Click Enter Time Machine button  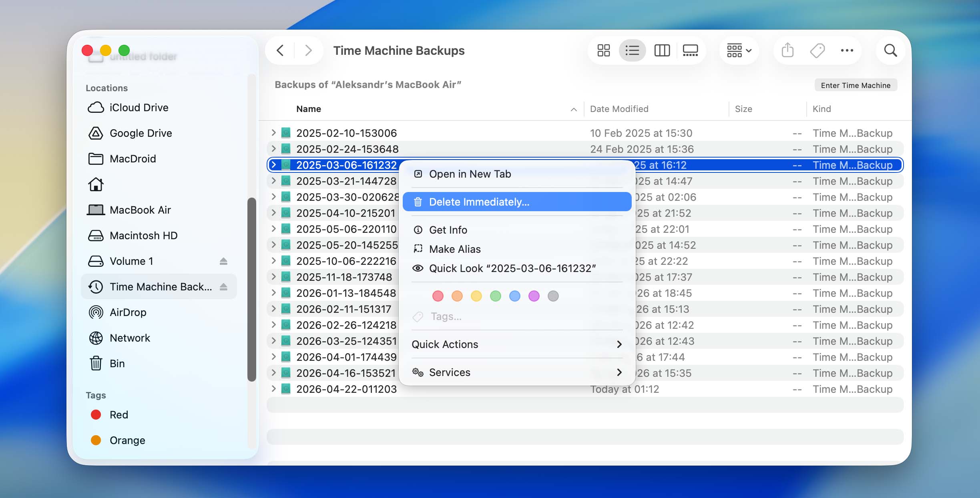tap(855, 85)
